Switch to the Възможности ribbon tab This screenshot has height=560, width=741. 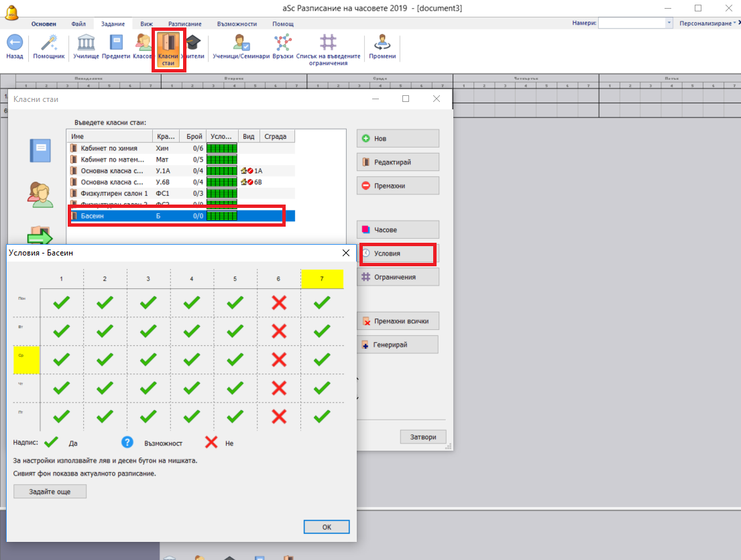pyautogui.click(x=237, y=23)
